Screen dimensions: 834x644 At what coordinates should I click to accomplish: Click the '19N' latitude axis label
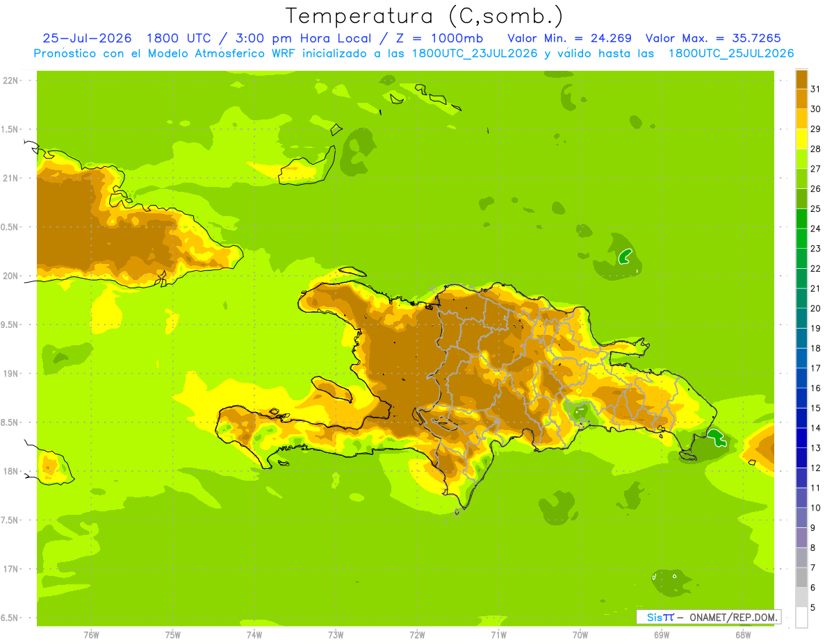click(x=10, y=374)
